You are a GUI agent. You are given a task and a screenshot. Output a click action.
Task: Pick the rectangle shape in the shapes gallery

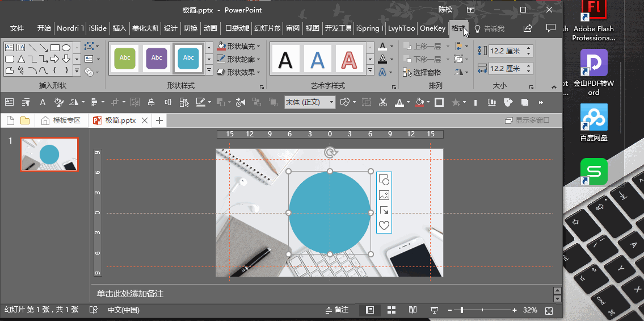click(55, 48)
